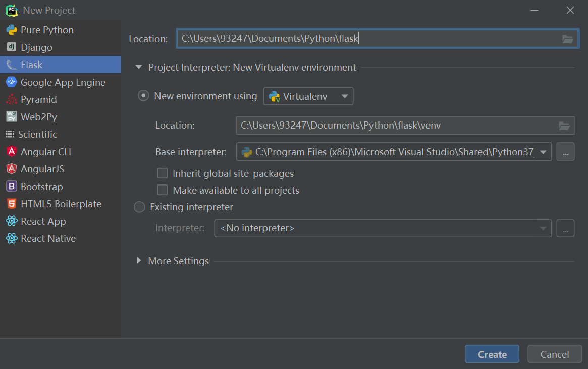Viewport: 588px width, 369px height.
Task: Click the Google App Engine icon
Action: pyautogui.click(x=11, y=82)
